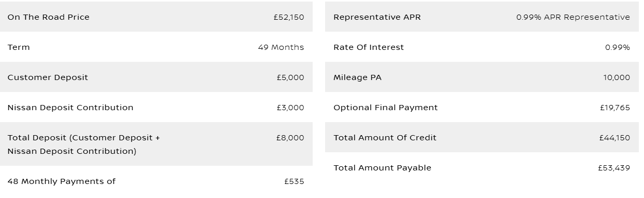Click the Optional Final Payment label
Image resolution: width=644 pixels, height=198 pixels.
386,108
